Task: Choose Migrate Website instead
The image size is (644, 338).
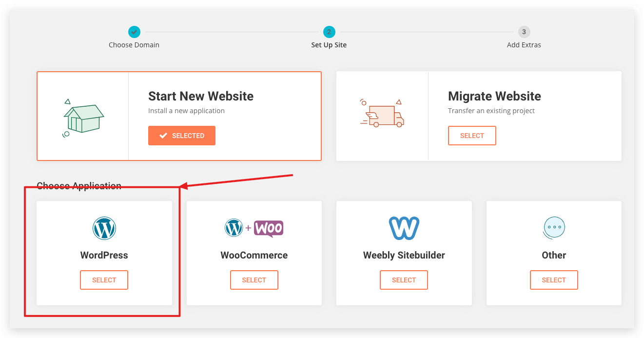Action: [x=472, y=135]
